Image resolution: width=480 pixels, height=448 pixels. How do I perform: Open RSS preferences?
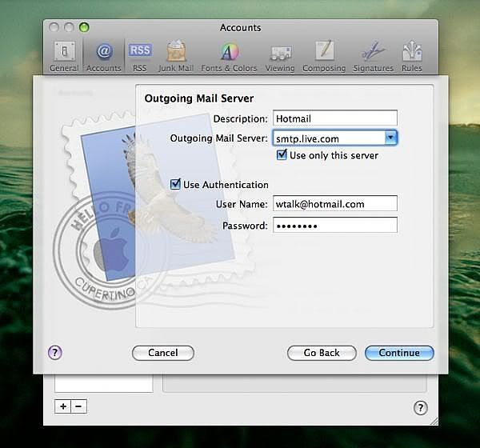pos(140,57)
